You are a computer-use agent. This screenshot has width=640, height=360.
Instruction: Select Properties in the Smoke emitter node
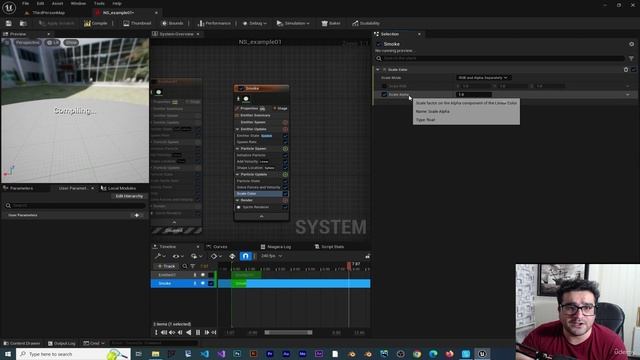pos(249,109)
